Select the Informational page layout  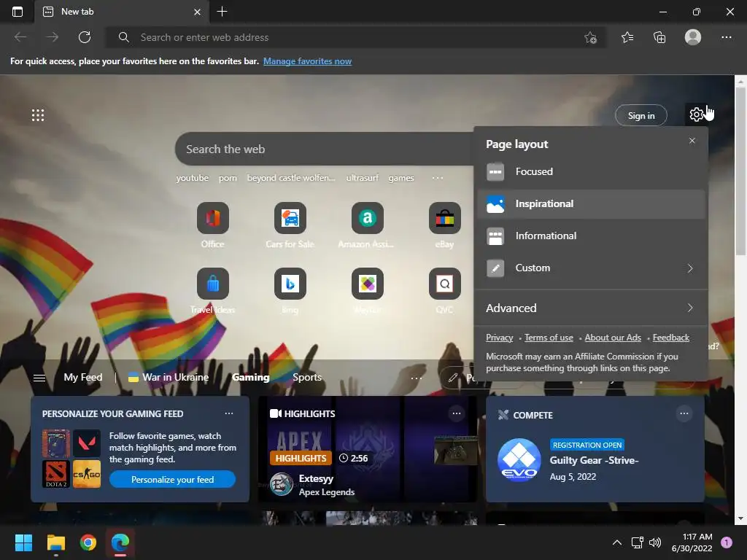coord(591,236)
